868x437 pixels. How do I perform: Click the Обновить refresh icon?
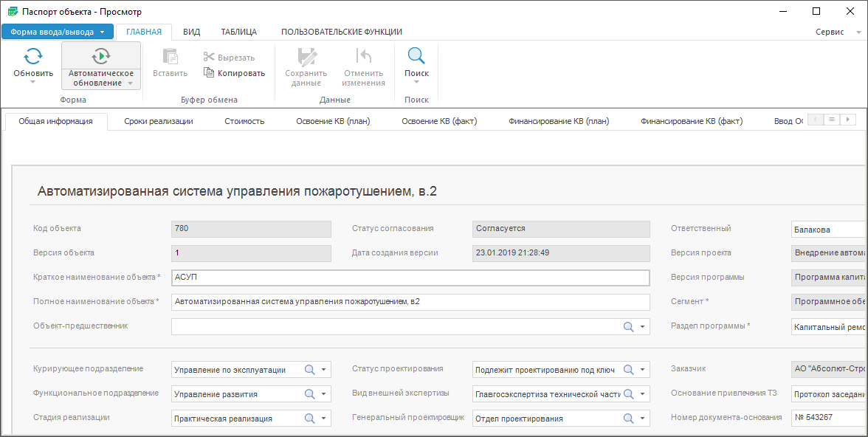(33, 56)
